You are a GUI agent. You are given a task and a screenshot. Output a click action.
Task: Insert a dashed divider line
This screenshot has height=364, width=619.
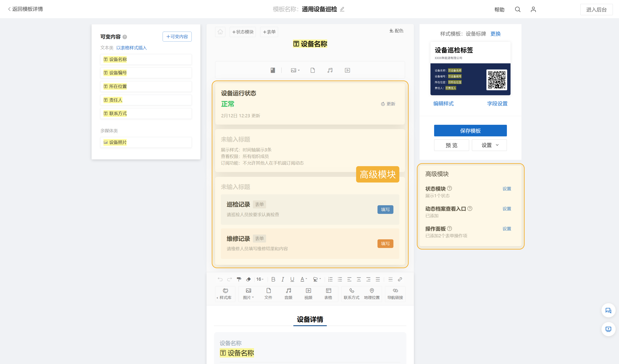point(390,279)
